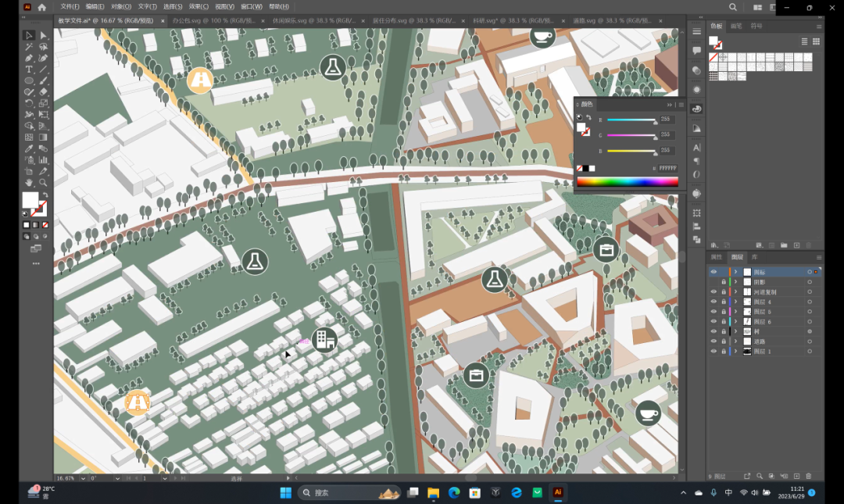Screen dimensions: 844x504
Task: Open the 效果(C) menu
Action: click(198, 7)
